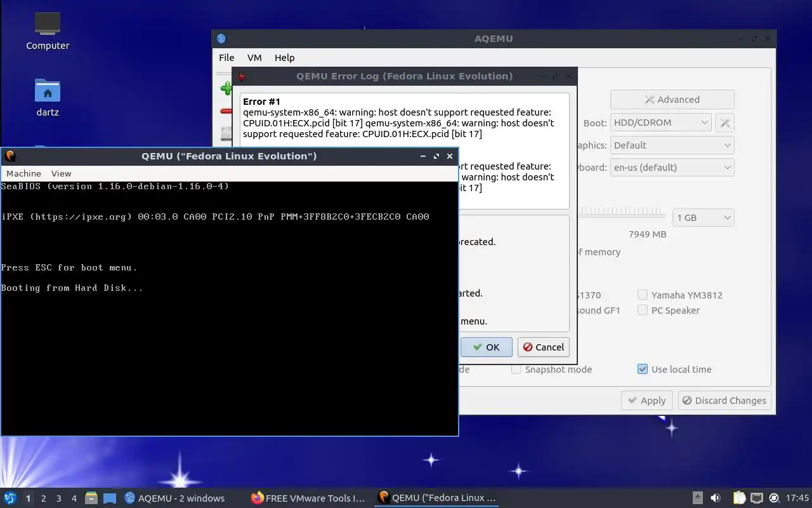Switch to workspace 2 in the pager
The image size is (812, 508).
43,498
